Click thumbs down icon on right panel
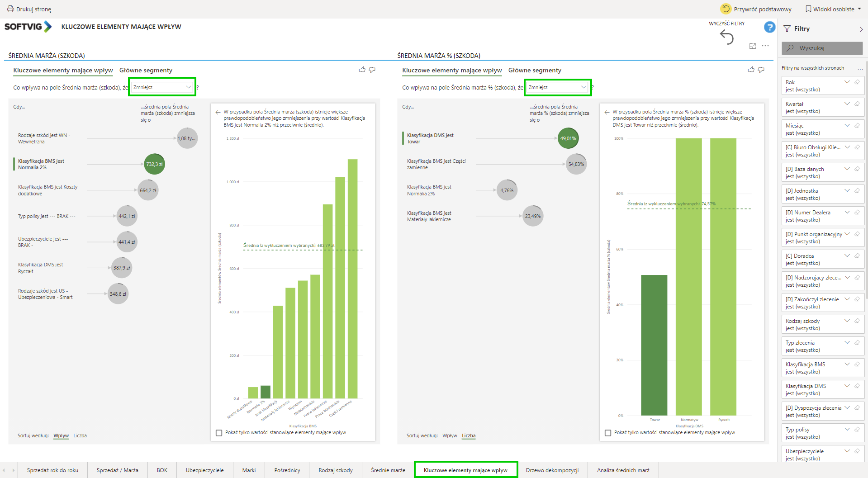The height and width of the screenshot is (478, 868). (x=761, y=70)
